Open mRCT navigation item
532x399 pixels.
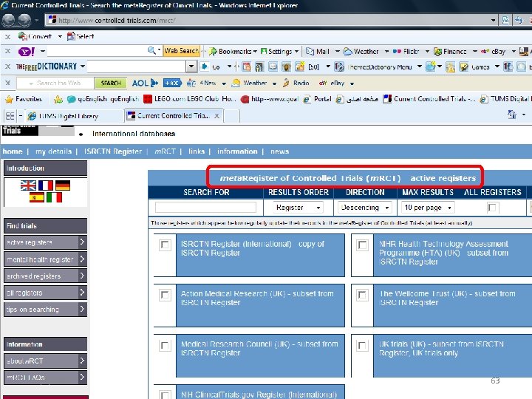pos(166,151)
